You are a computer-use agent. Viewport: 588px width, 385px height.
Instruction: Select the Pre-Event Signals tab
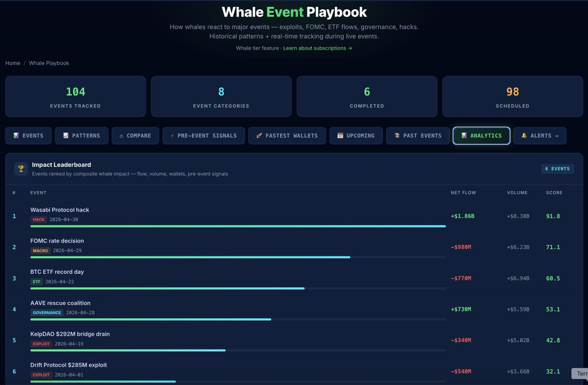(x=204, y=136)
